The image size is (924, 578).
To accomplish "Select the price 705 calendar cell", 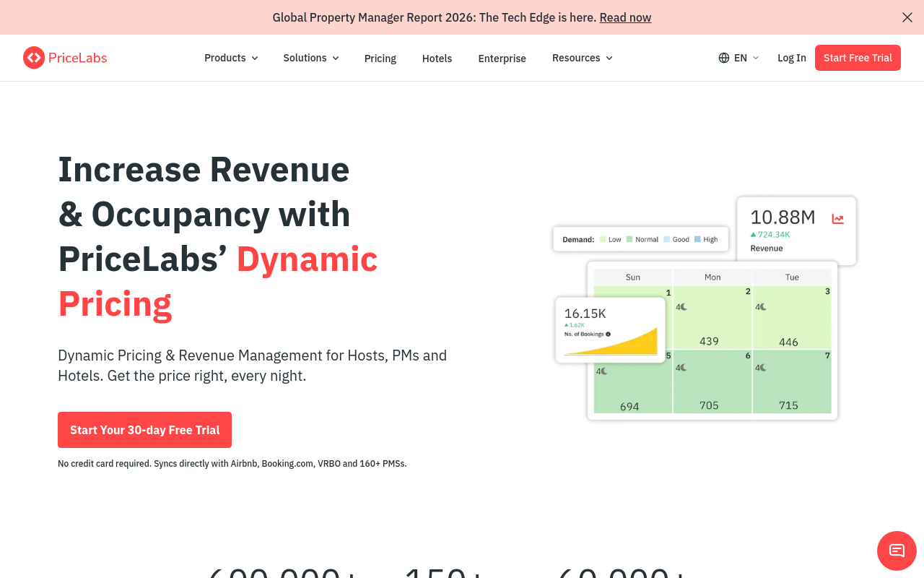I will tap(712, 381).
